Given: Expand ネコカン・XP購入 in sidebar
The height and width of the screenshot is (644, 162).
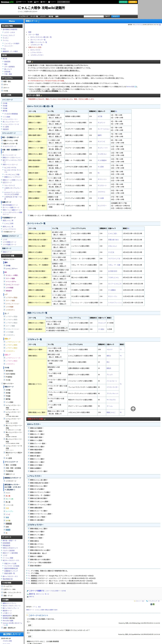Looking at the screenshot, I should 4,275.
